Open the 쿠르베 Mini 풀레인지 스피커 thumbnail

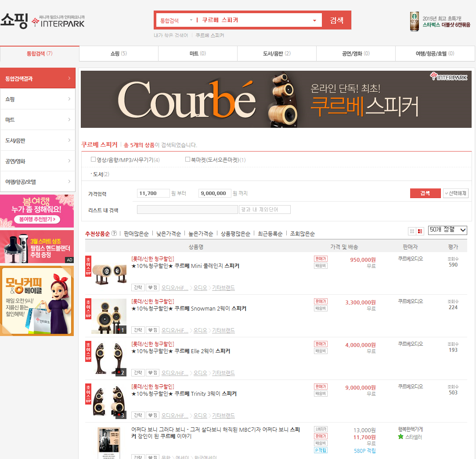click(109, 274)
